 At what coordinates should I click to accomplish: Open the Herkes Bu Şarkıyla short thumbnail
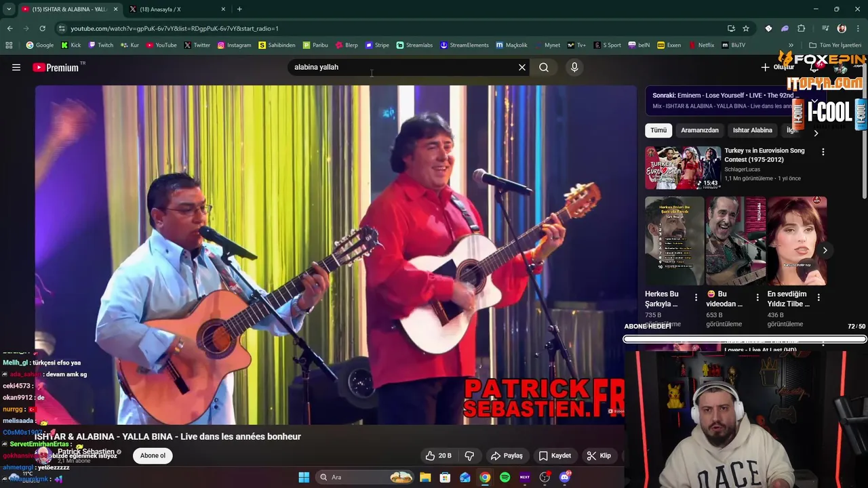(674, 241)
